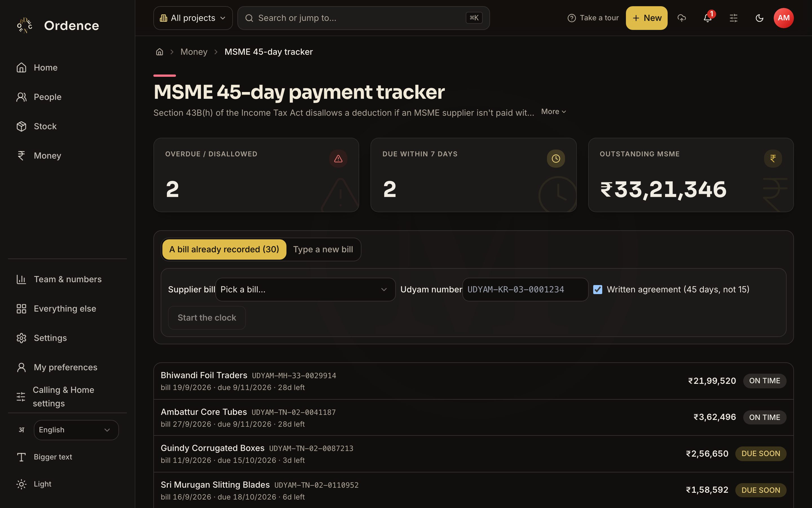Open Everything else menu item
This screenshot has width=812, height=508.
67,308
